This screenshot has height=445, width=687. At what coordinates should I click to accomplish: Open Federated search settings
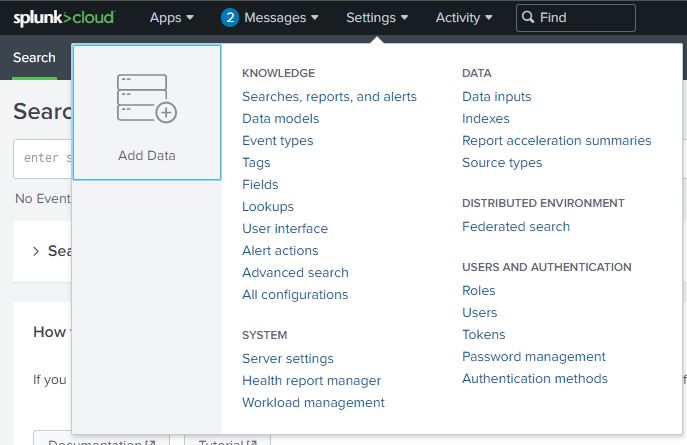coord(516,226)
